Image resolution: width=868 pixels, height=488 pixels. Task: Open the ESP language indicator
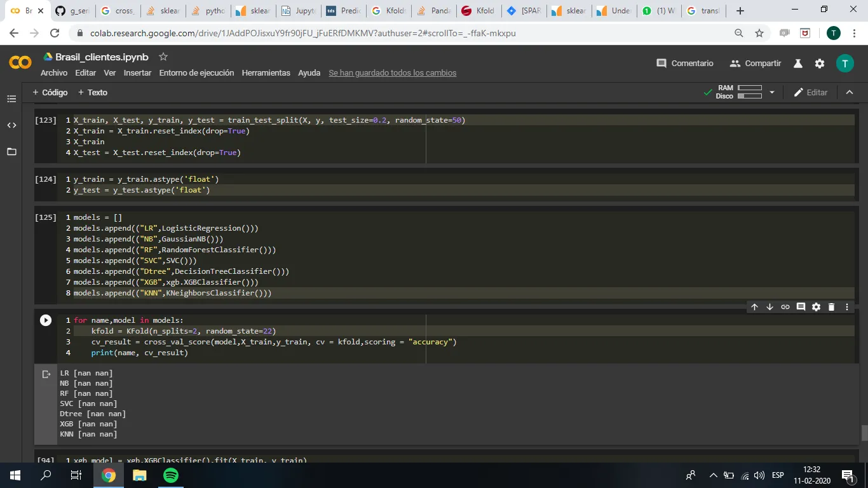[778, 475]
